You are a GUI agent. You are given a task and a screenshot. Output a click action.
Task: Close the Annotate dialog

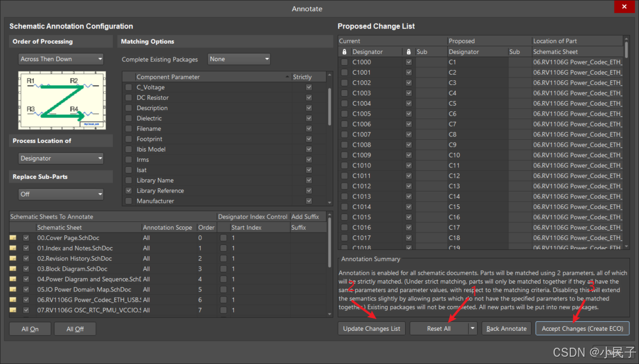pos(624,7)
